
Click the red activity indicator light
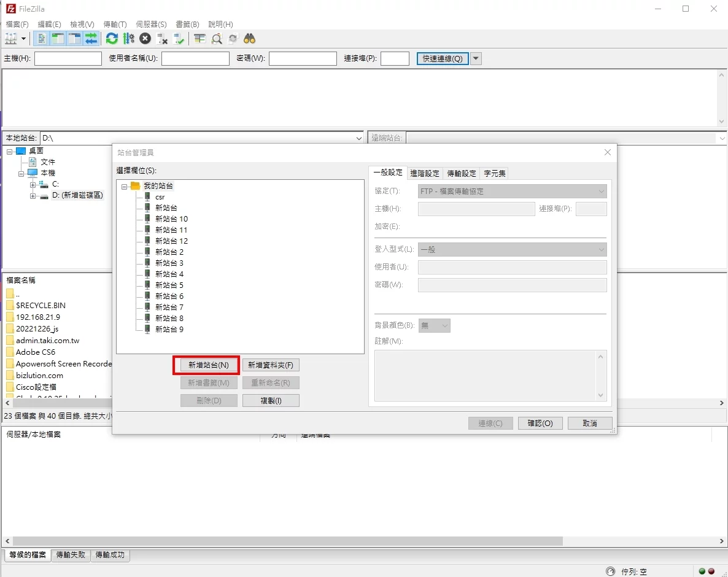click(x=711, y=571)
